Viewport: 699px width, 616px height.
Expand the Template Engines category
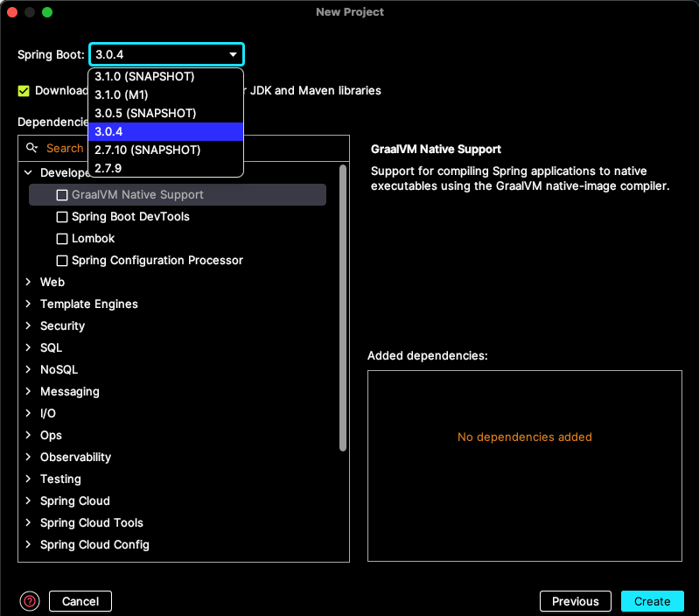click(28, 304)
